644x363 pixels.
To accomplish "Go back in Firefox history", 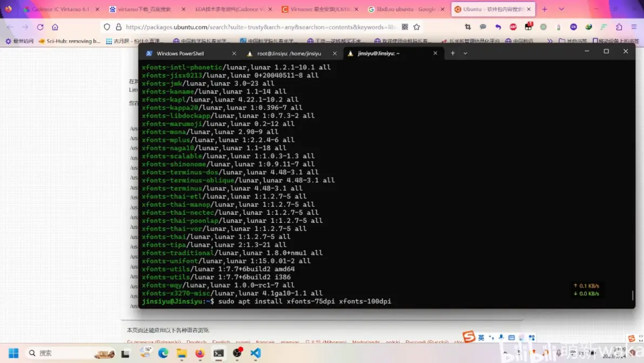I will pyautogui.click(x=10, y=27).
